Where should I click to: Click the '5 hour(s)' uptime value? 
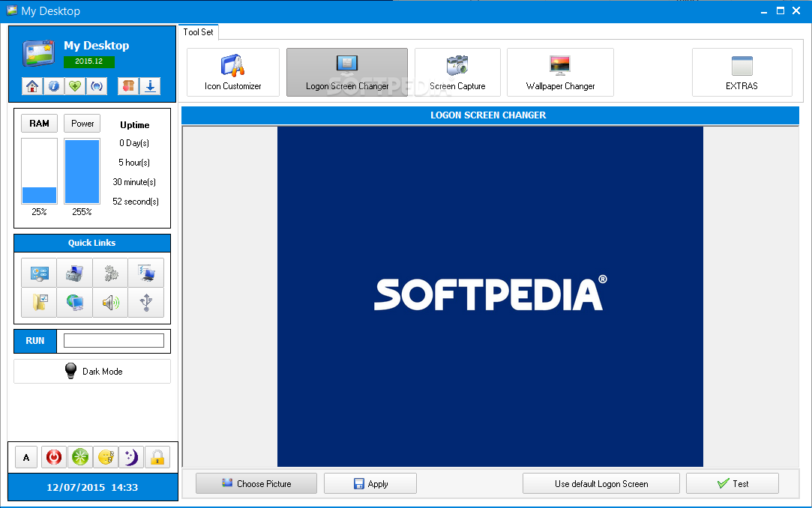(134, 163)
